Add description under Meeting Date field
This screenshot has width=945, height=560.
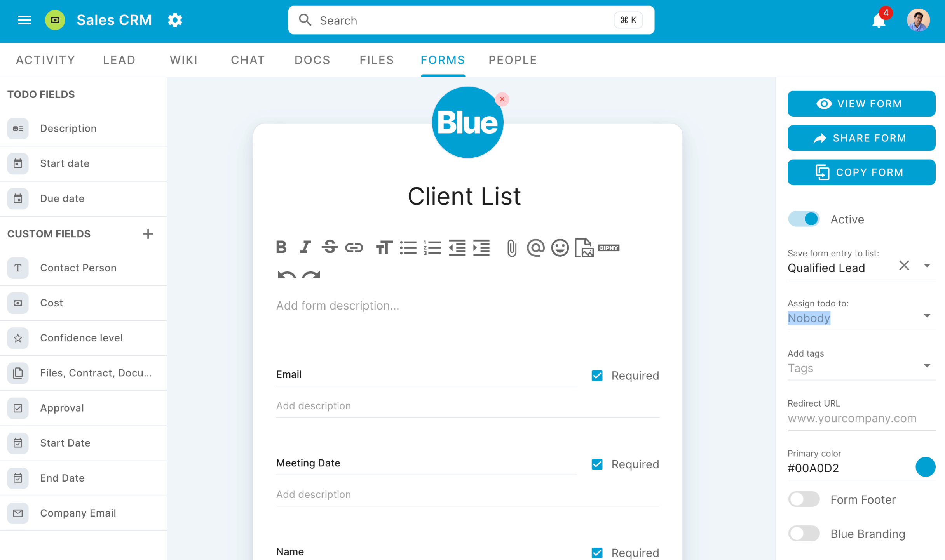click(467, 495)
